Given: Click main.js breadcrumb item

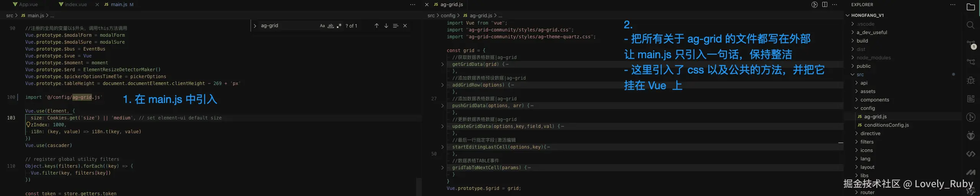Looking at the screenshot, I should (x=33, y=16).
